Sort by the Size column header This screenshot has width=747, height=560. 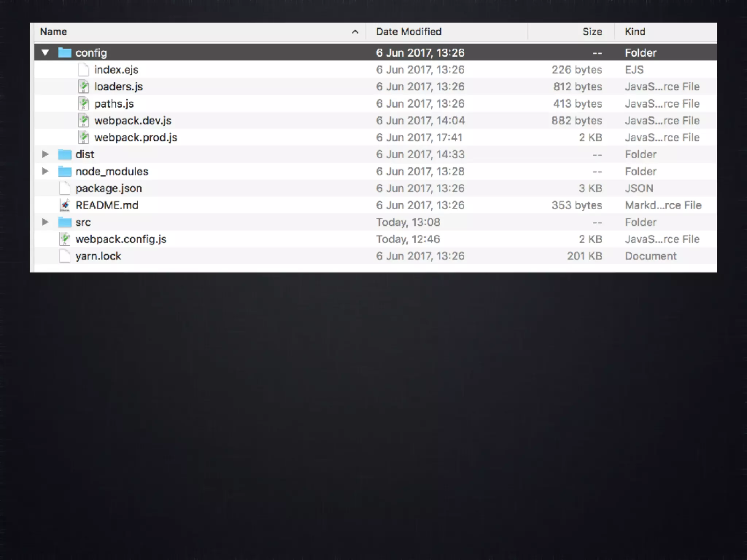(x=592, y=32)
